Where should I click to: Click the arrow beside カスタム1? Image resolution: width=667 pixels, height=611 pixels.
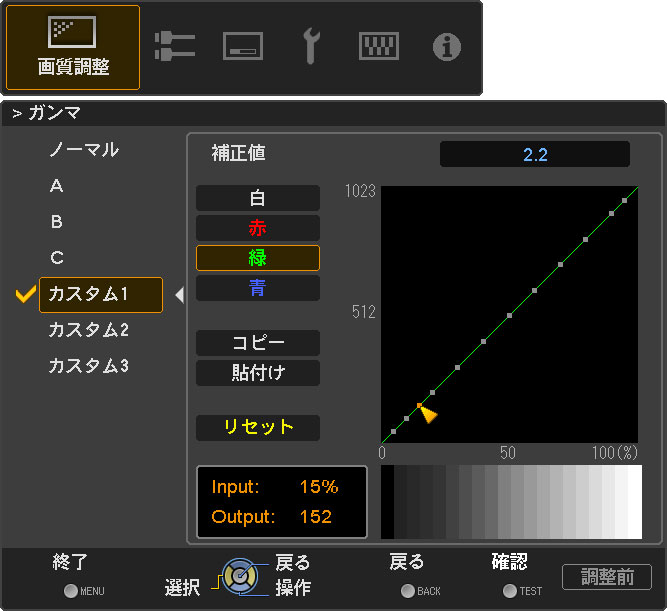[x=179, y=295]
